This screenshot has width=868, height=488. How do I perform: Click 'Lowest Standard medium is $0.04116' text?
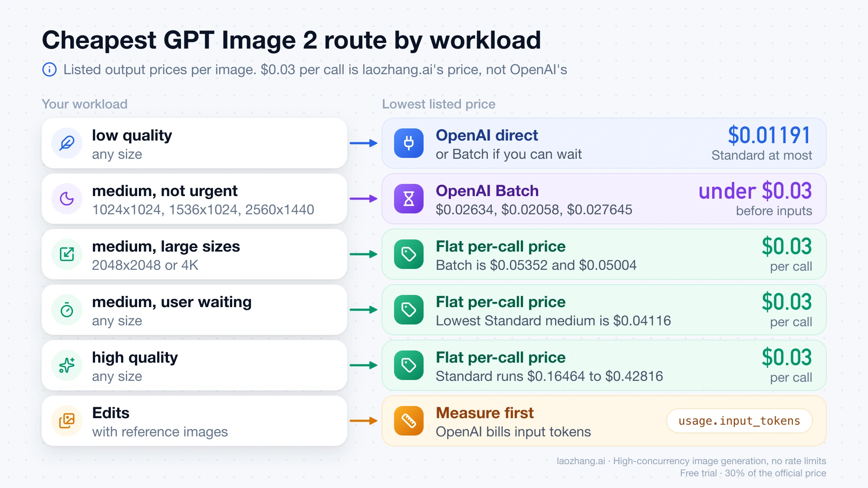pos(553,321)
